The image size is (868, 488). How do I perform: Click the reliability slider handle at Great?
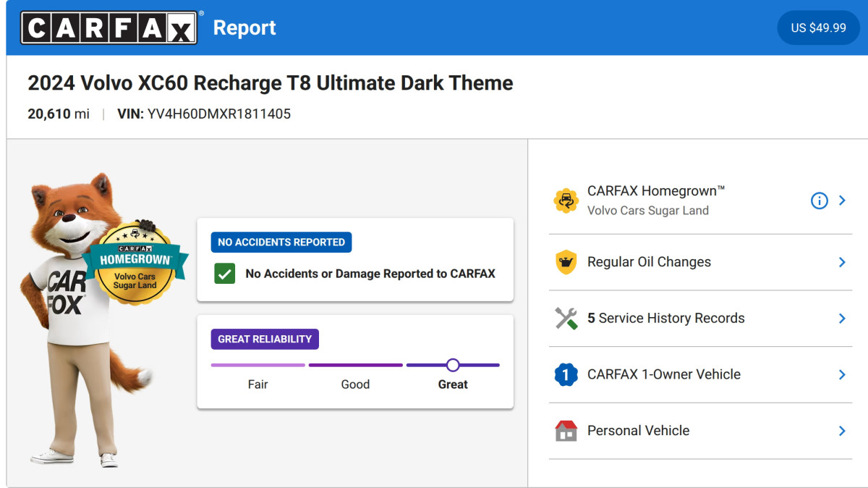pyautogui.click(x=453, y=365)
